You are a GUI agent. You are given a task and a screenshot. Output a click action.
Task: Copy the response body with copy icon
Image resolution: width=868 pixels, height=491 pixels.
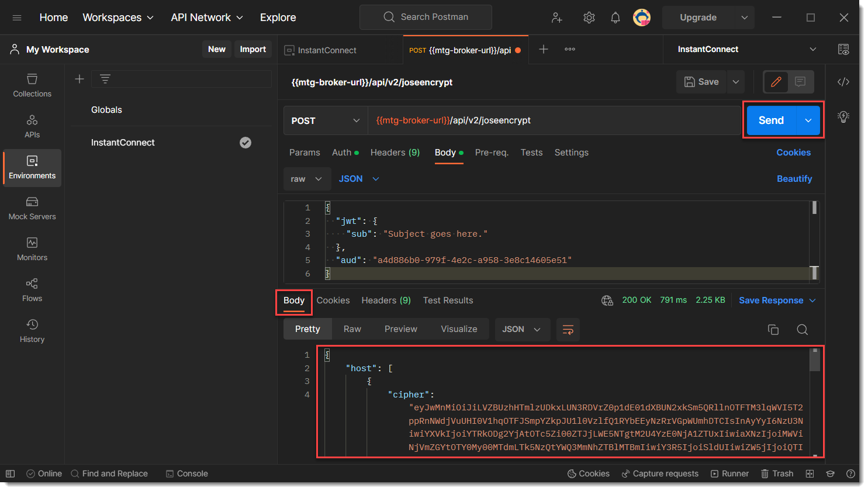pos(773,330)
